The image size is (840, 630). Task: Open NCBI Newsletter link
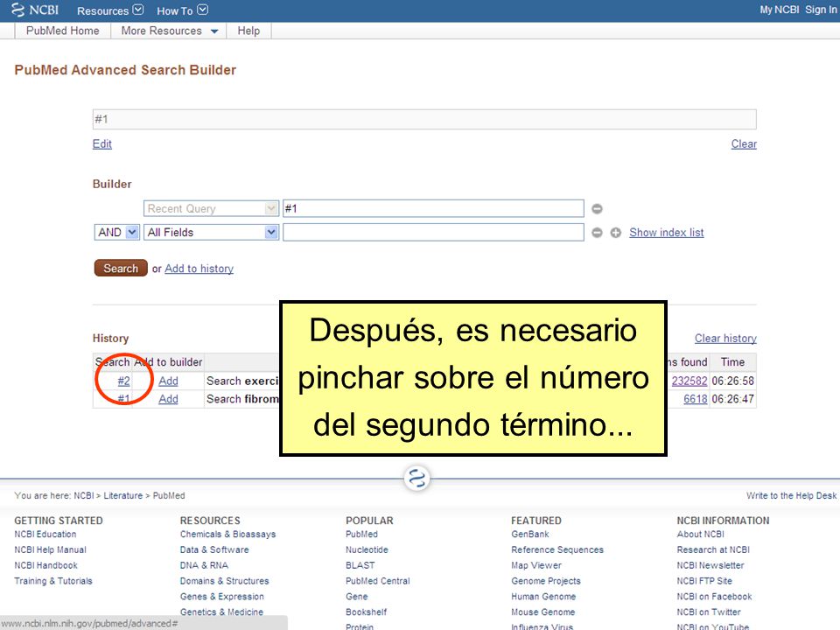710,565
